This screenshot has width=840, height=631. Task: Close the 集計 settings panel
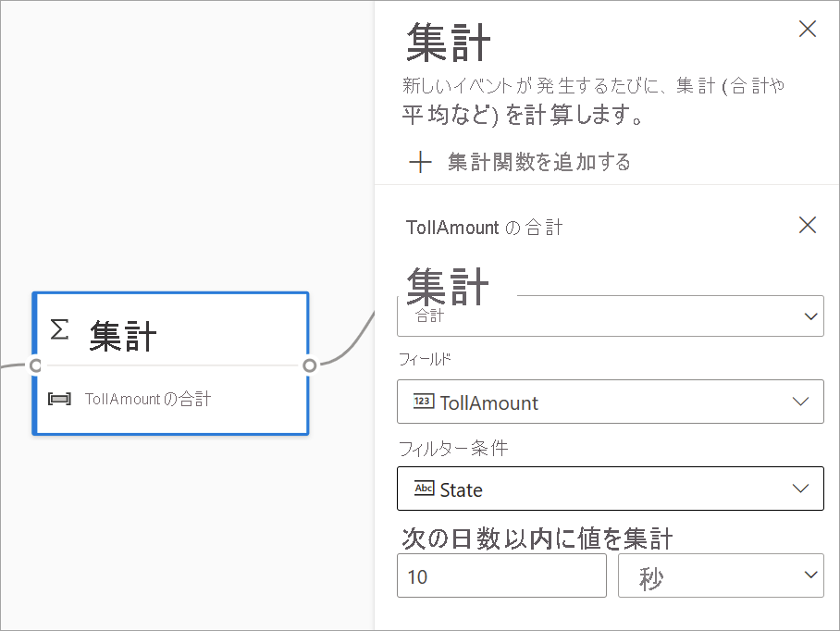(807, 29)
